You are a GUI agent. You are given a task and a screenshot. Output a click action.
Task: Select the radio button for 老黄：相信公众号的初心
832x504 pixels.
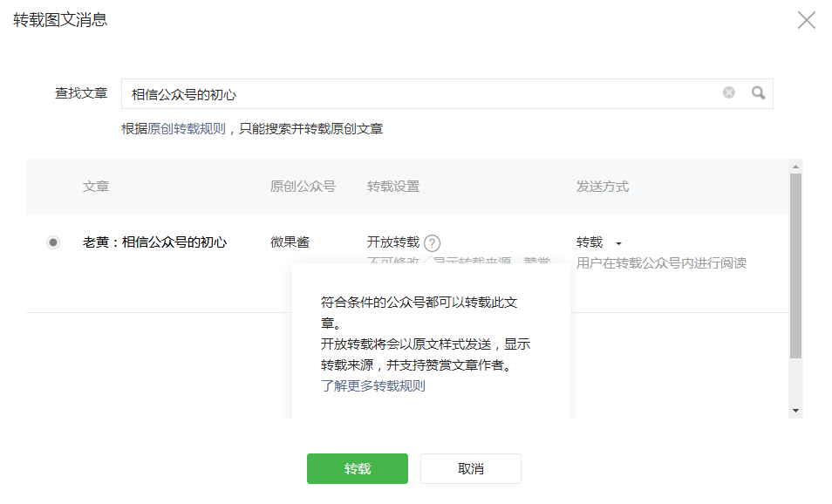coord(53,242)
